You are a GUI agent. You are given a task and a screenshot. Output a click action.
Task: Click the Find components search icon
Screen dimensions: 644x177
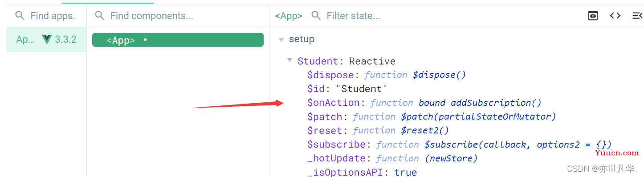(99, 16)
